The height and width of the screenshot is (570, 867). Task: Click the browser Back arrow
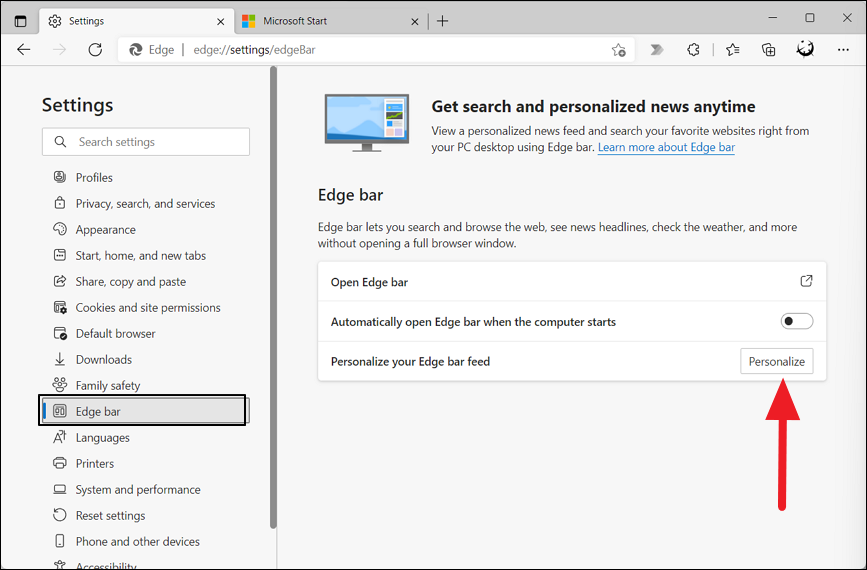tap(24, 49)
